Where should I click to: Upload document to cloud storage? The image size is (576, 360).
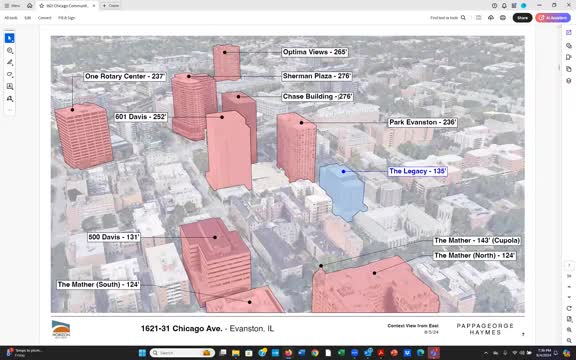point(491,18)
